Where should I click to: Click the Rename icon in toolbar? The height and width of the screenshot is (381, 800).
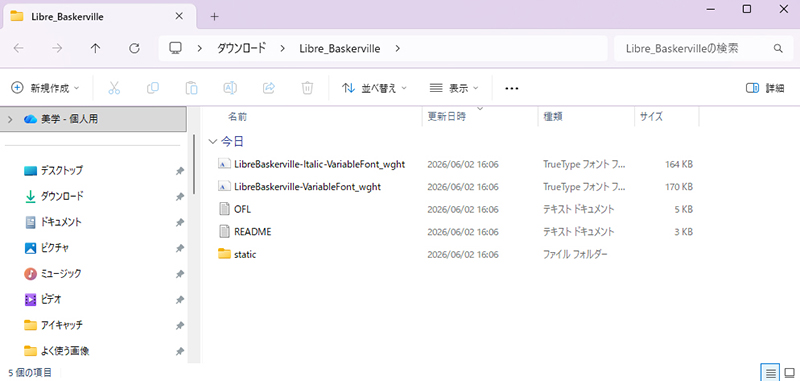coord(230,88)
